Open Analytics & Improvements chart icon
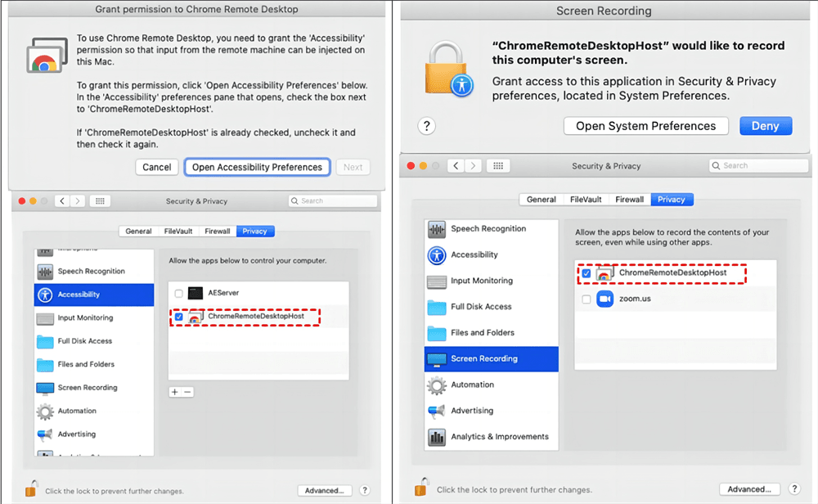The height and width of the screenshot is (504, 818). (x=437, y=437)
